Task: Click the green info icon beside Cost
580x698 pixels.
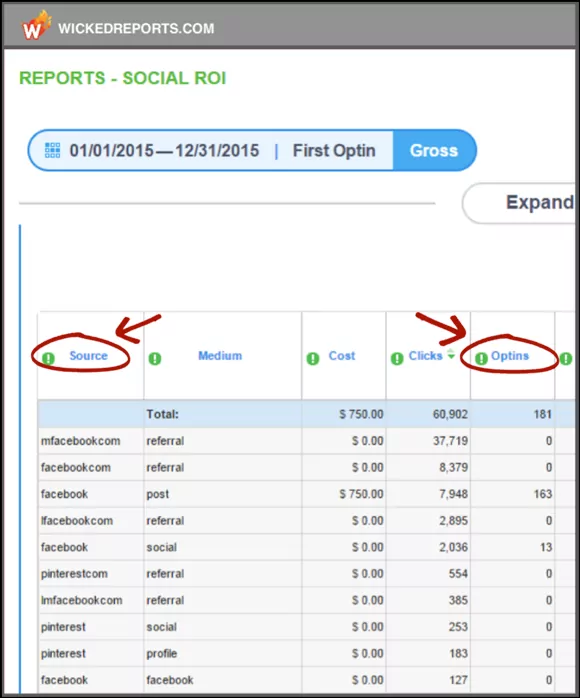Action: (312, 358)
